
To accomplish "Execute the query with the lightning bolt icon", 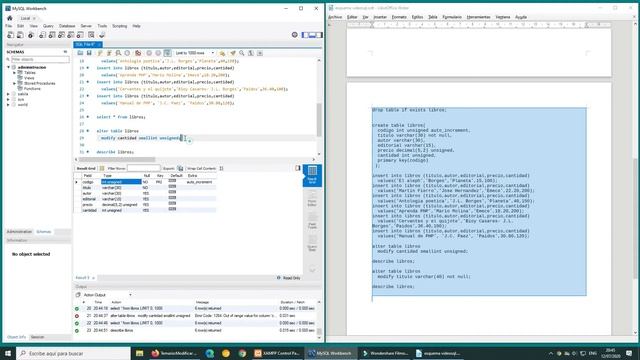I will [100, 53].
